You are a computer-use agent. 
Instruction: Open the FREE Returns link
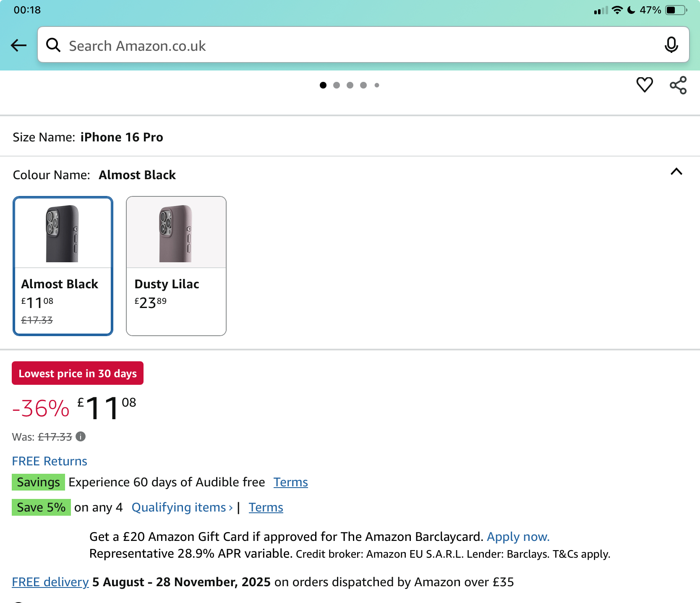coord(50,461)
